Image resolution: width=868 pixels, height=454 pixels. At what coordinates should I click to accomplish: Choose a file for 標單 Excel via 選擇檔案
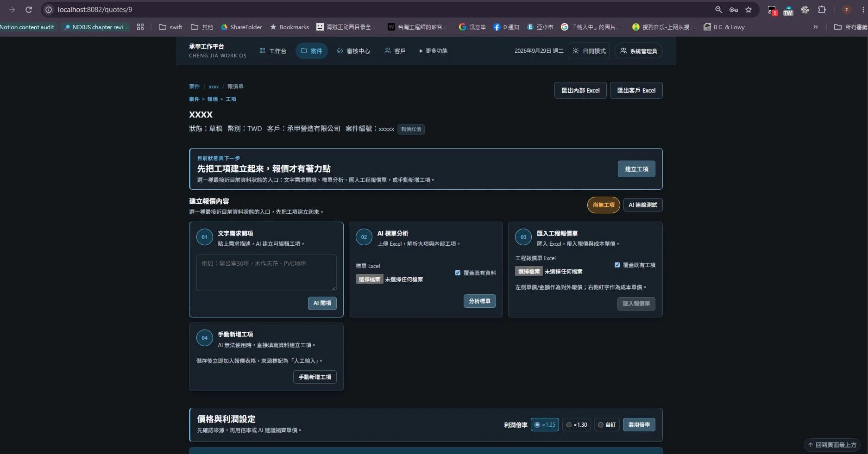[369, 280]
